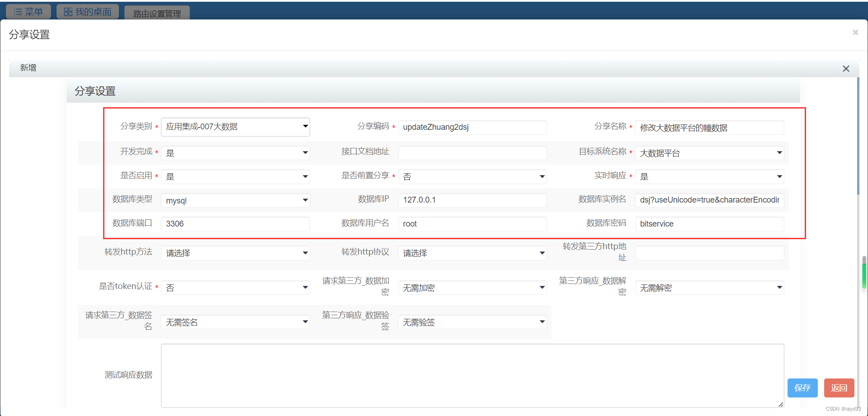
Task: Click the 数据库端口 input field
Action: coord(236,224)
